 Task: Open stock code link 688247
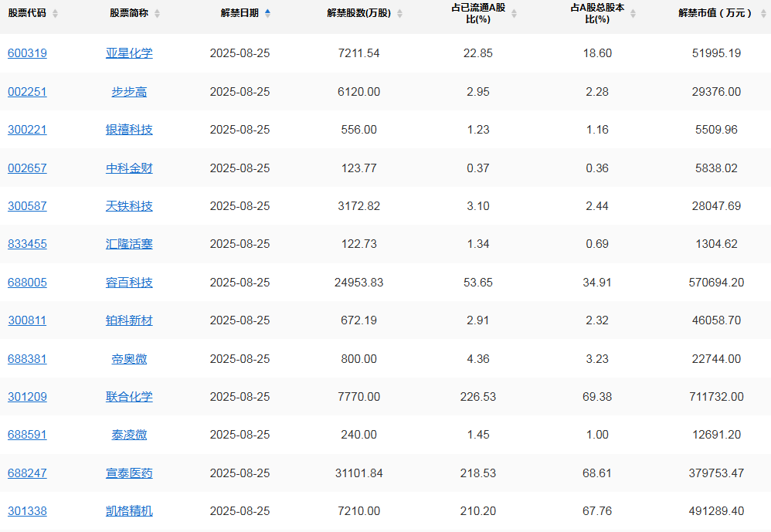[x=27, y=473]
